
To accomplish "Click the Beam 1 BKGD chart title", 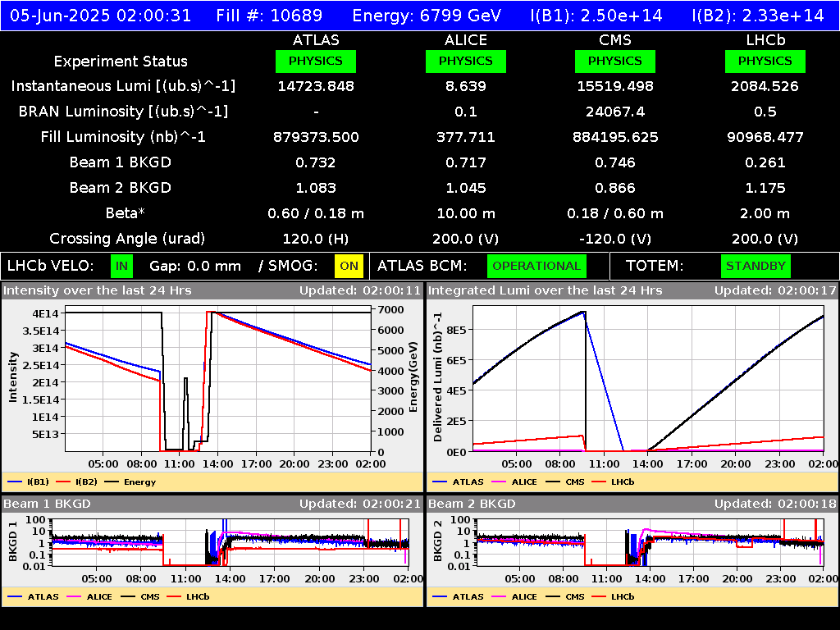I will pyautogui.click(x=47, y=504).
